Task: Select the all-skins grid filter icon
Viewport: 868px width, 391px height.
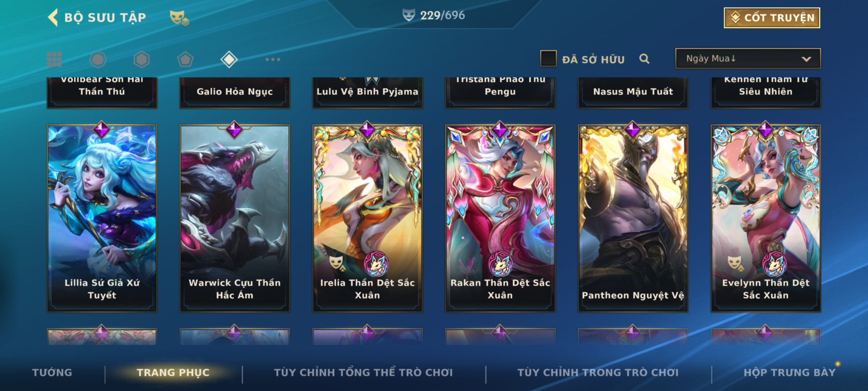Action: 54,59
